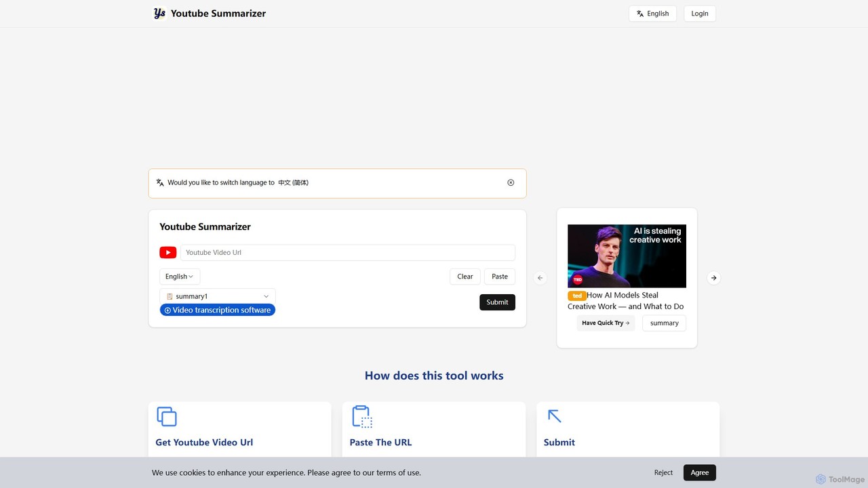Click the red YouTube play icon
Viewport: 868px width, 488px height.
(168, 253)
